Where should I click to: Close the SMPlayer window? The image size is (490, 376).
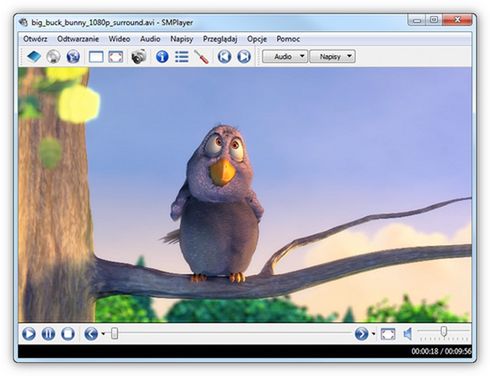457,20
